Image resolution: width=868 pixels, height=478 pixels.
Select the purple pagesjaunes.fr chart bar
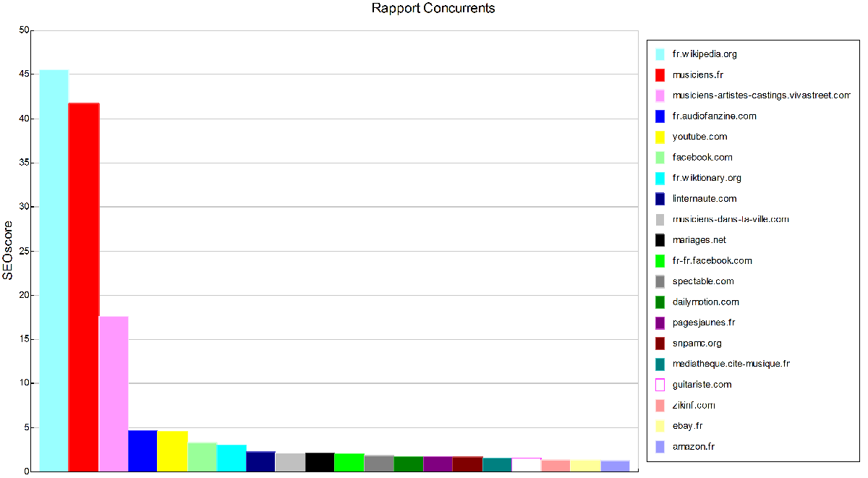pos(438,464)
